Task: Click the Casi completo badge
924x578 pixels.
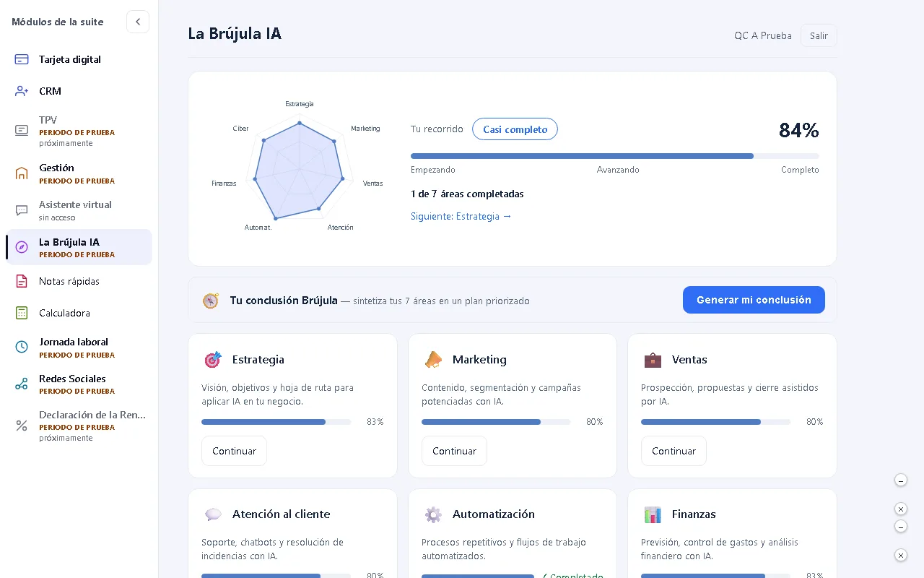Action: pyautogui.click(x=515, y=129)
